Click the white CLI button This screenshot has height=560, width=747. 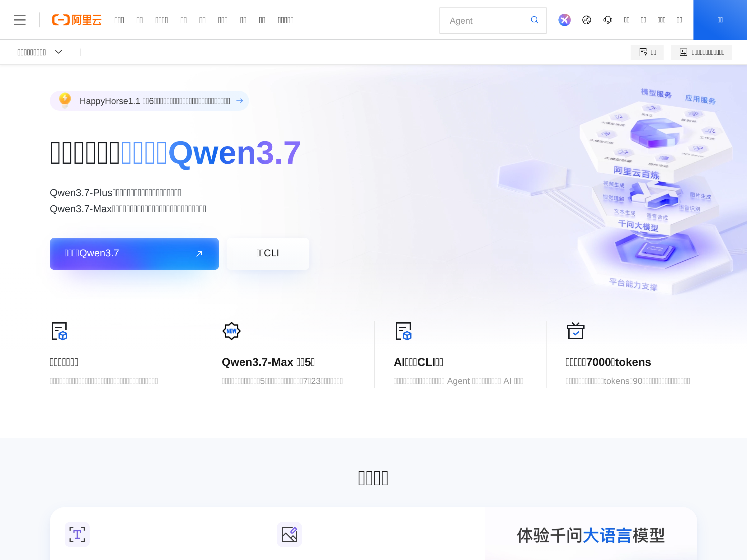pyautogui.click(x=268, y=254)
